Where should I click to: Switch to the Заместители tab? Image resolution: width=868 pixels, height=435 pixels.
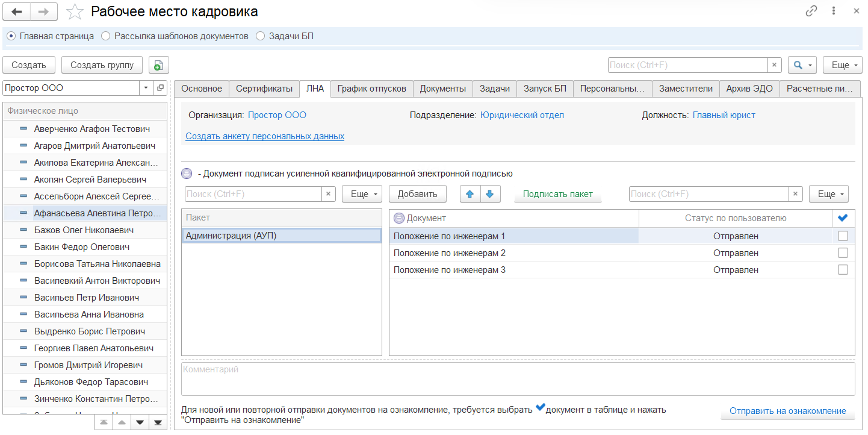[x=686, y=89]
